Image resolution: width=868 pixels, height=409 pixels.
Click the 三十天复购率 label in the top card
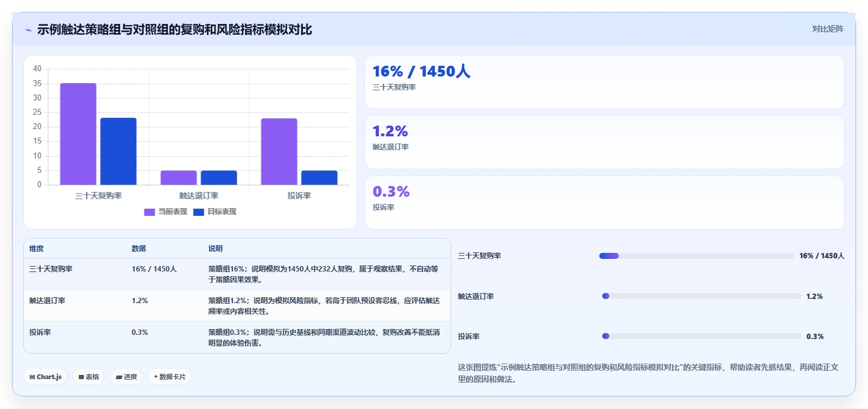coord(394,87)
